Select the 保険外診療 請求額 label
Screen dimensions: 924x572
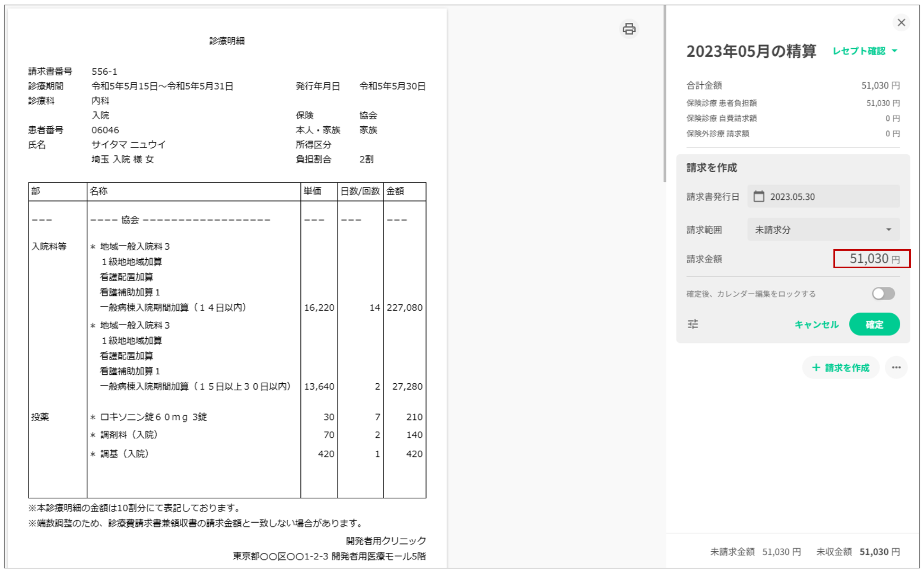click(718, 134)
